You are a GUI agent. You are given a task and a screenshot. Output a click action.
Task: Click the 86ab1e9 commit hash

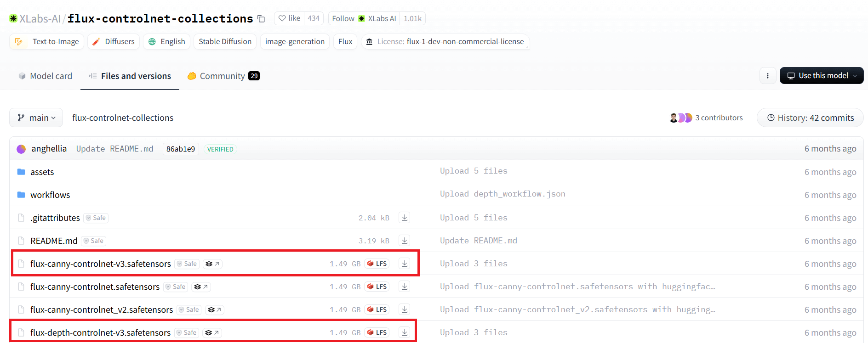[x=180, y=149]
